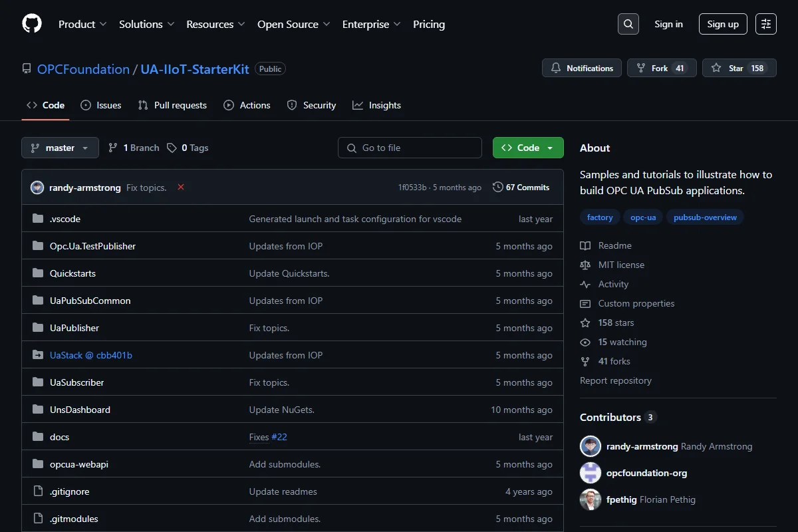This screenshot has width=798, height=532.
Task: Click the Sign up button
Action: (723, 24)
